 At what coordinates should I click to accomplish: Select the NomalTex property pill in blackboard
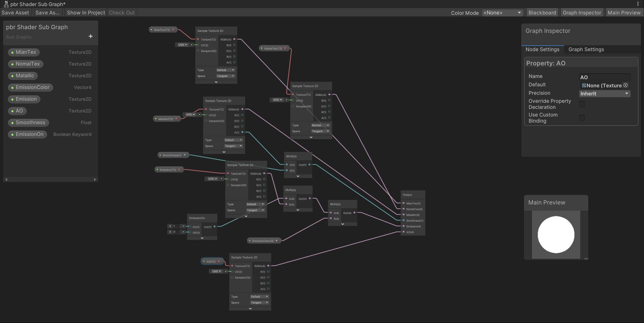(25, 64)
